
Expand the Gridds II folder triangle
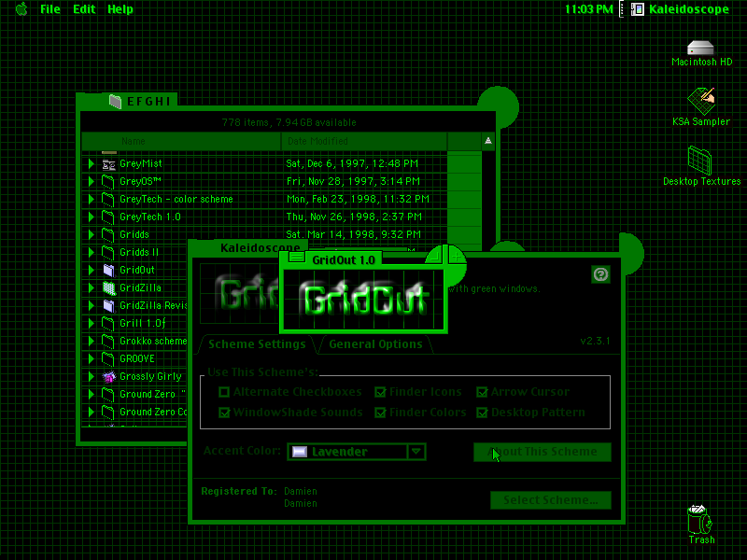pos(91,252)
